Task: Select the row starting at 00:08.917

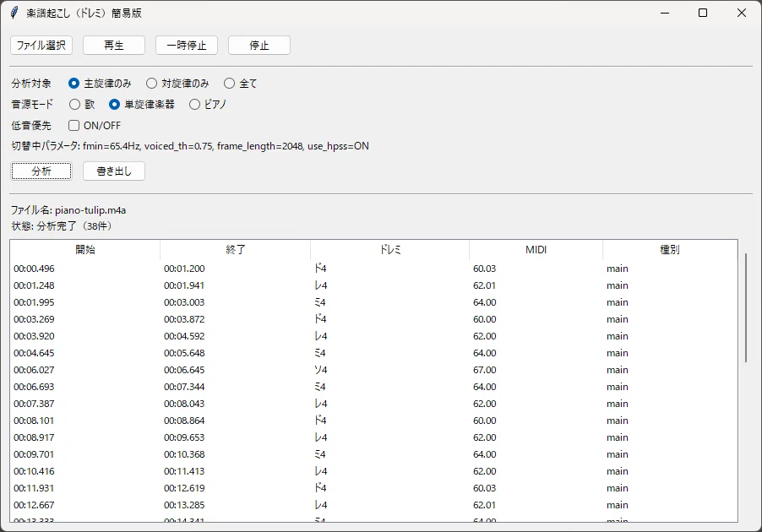Action: click(x=373, y=437)
